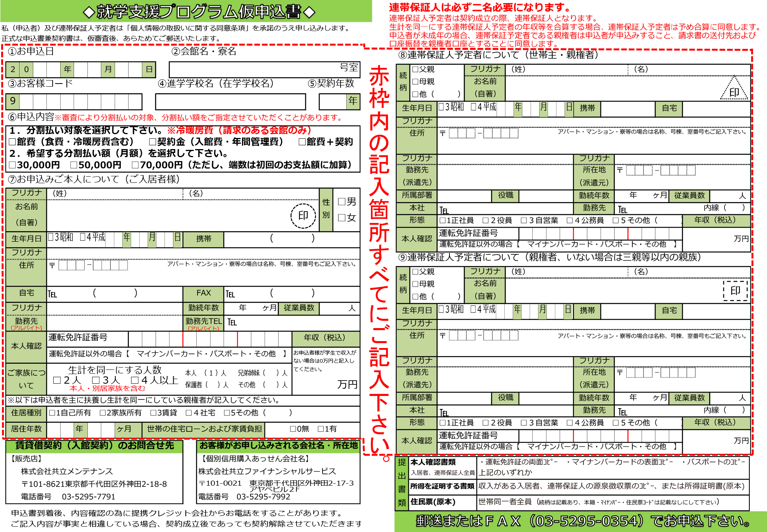Click the 会館名・寮名 room number field

coord(265,70)
